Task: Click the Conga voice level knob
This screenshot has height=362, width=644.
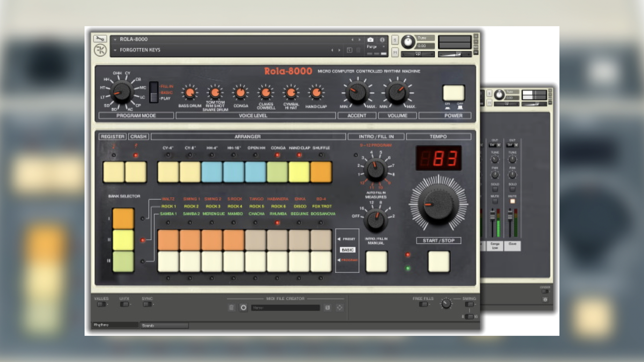Action: 240,93
